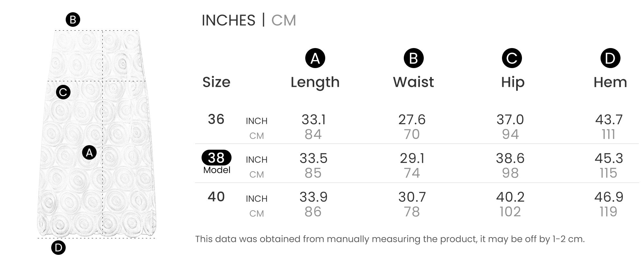
Task: Click the 45.3 hem value for size 38
Action: pos(609,158)
